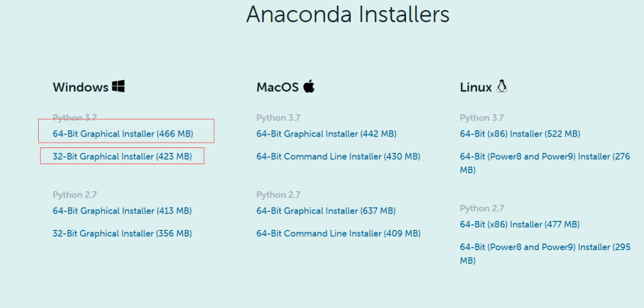The image size is (644, 308).
Task: Click the MacOS column heading
Action: (278, 87)
